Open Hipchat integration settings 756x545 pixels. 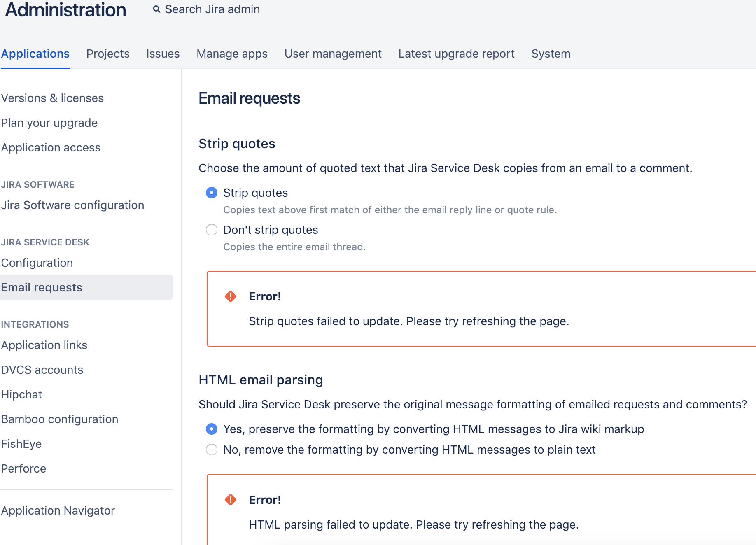pos(21,394)
